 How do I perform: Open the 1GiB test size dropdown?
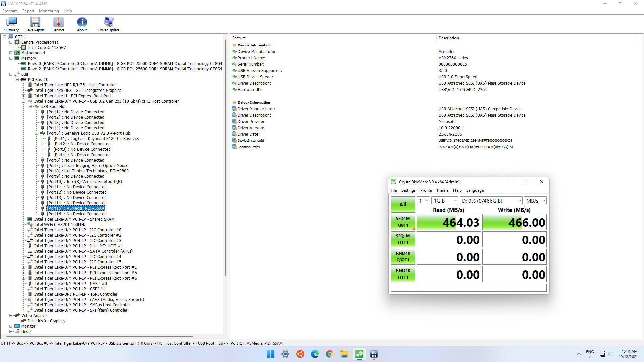pos(445,201)
